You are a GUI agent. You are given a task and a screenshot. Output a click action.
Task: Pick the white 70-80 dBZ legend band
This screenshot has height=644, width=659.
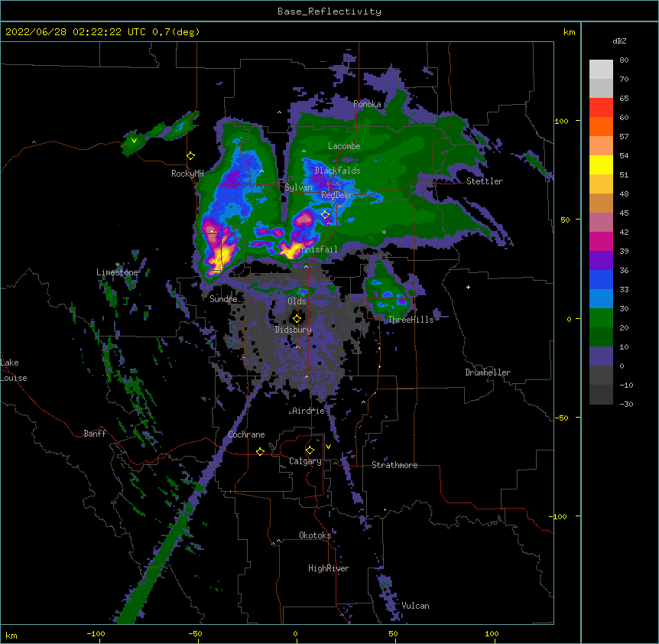tap(601, 70)
